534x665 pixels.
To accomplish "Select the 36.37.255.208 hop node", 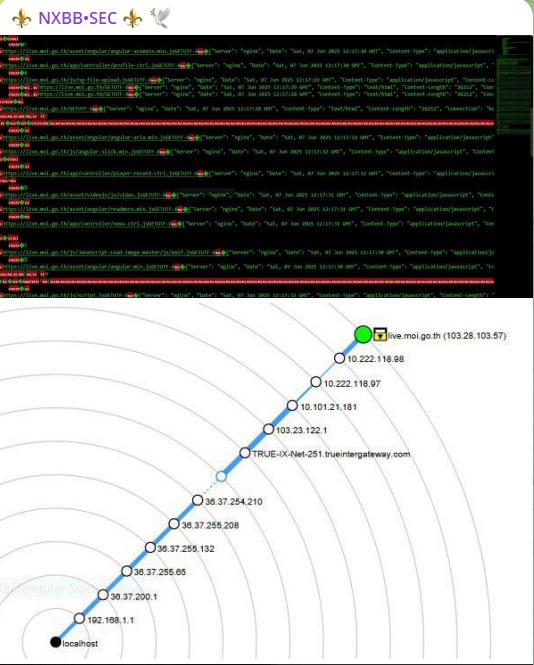I will coord(174,524).
